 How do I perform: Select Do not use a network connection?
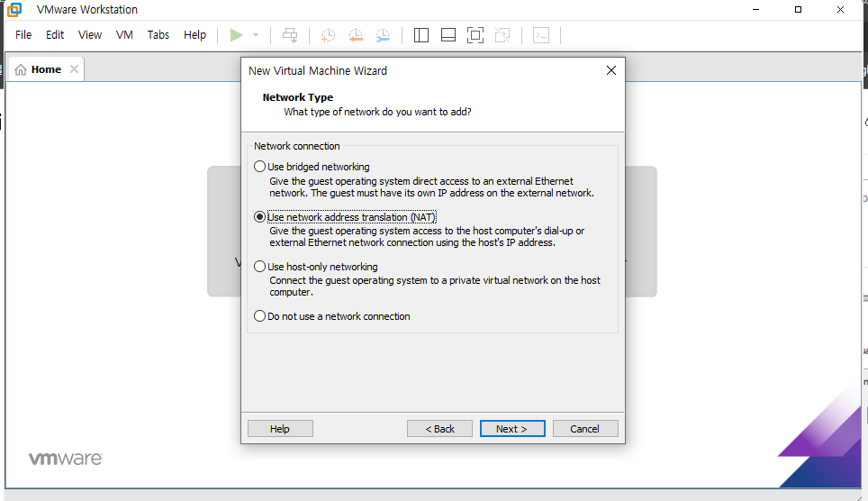(331, 316)
